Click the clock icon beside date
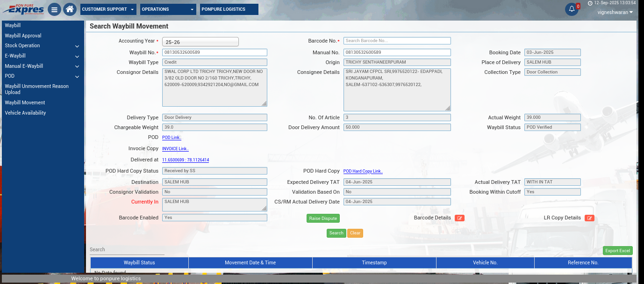644x284 pixels. pyautogui.click(x=590, y=3)
